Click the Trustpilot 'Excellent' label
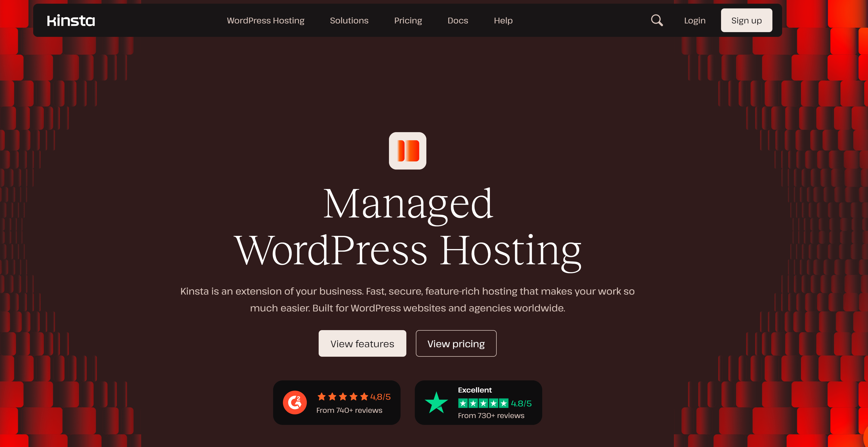This screenshot has height=447, width=868. point(475,390)
